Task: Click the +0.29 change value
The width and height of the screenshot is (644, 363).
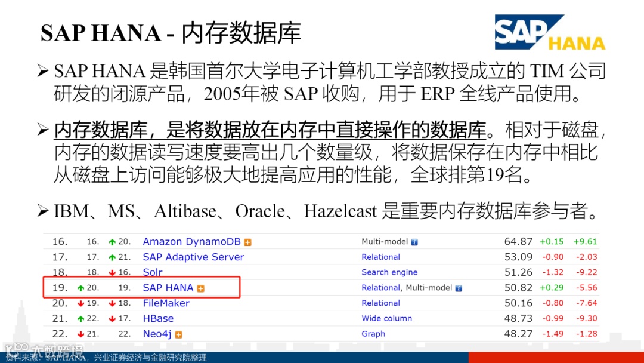Action: (x=552, y=288)
